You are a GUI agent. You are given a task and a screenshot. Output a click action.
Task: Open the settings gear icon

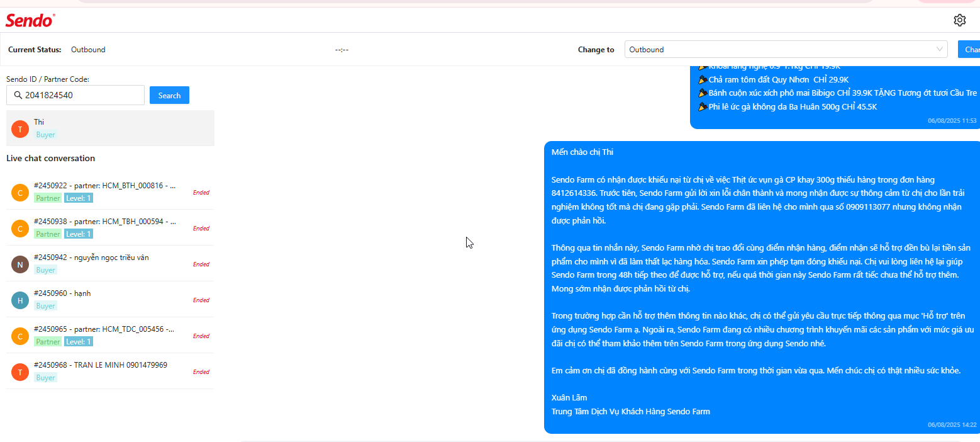(959, 20)
